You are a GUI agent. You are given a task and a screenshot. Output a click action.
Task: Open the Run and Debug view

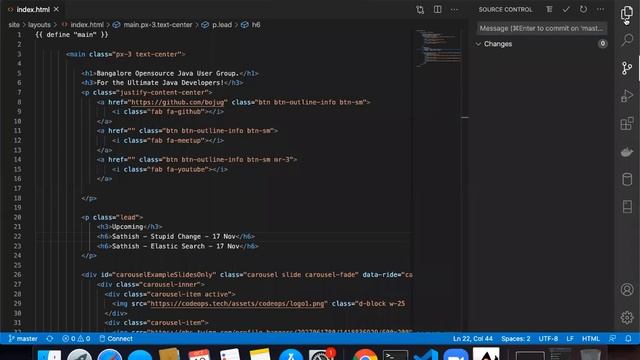coord(627,96)
